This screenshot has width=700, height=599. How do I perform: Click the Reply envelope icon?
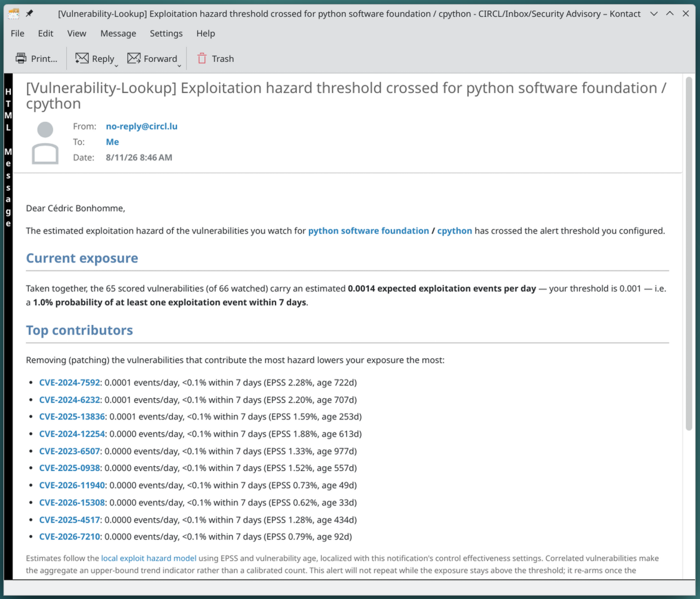pyautogui.click(x=82, y=58)
